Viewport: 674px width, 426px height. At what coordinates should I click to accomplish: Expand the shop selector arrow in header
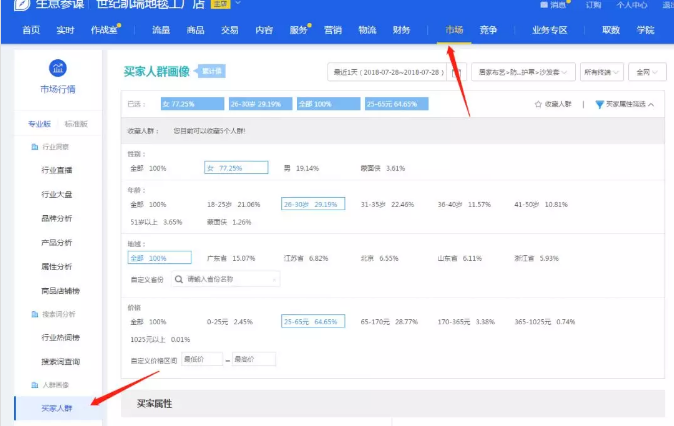(x=238, y=3)
